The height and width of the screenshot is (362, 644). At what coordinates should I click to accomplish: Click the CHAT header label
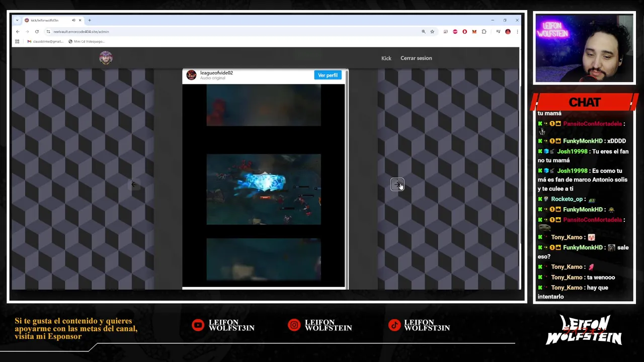pyautogui.click(x=585, y=102)
